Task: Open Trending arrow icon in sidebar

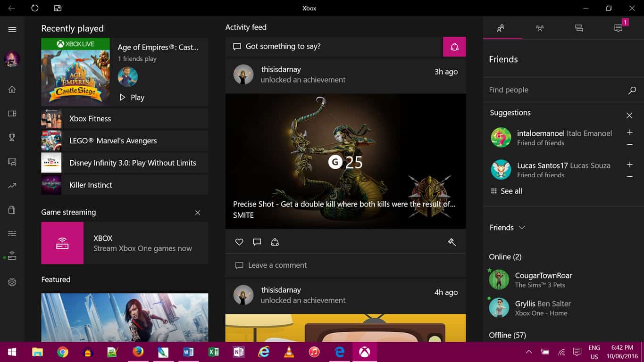Action: pos(12,186)
